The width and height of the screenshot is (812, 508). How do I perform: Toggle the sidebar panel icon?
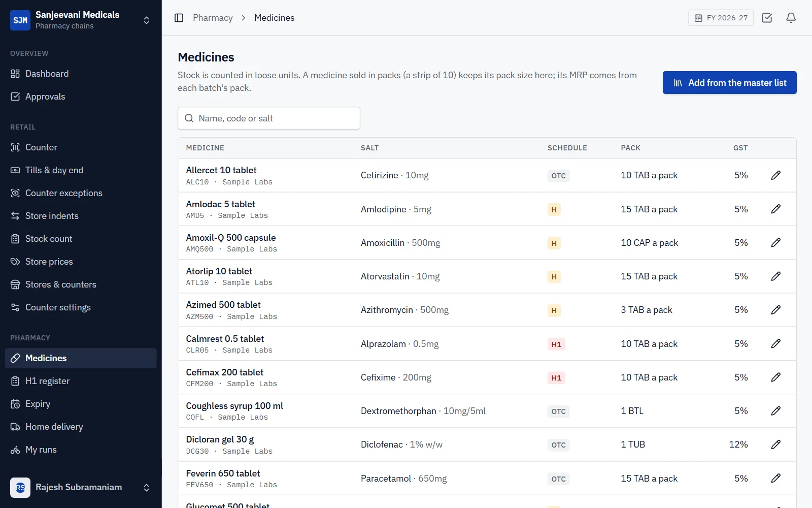click(x=179, y=18)
